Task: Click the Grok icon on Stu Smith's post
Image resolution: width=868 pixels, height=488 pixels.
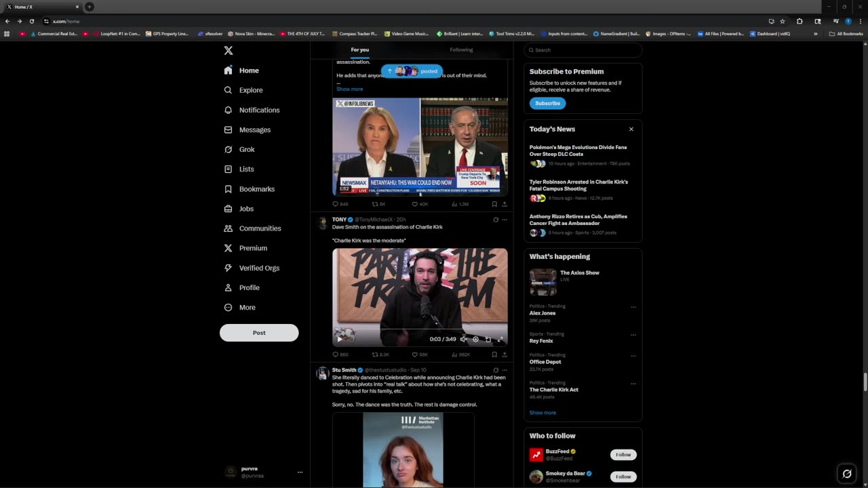Action: (496, 370)
